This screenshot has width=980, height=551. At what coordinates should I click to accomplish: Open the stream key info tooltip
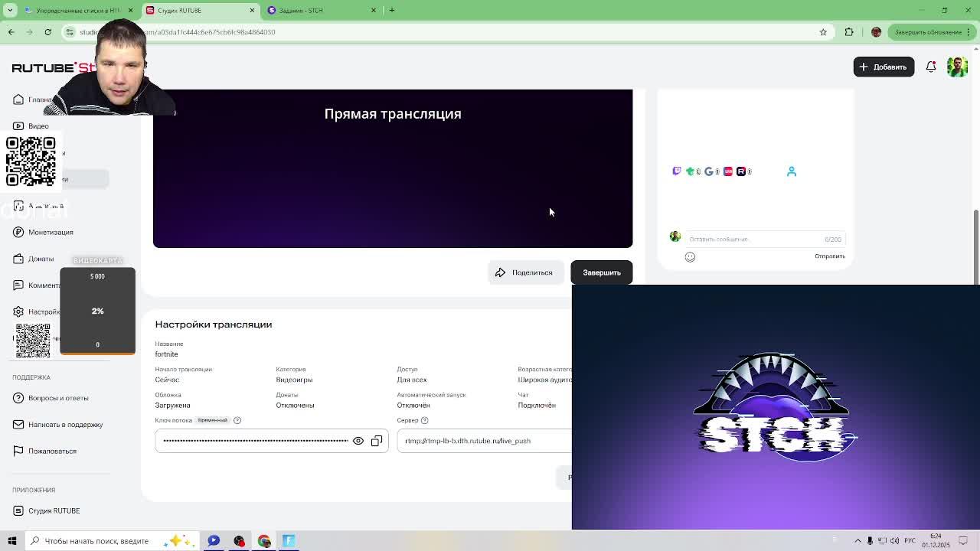(x=237, y=420)
